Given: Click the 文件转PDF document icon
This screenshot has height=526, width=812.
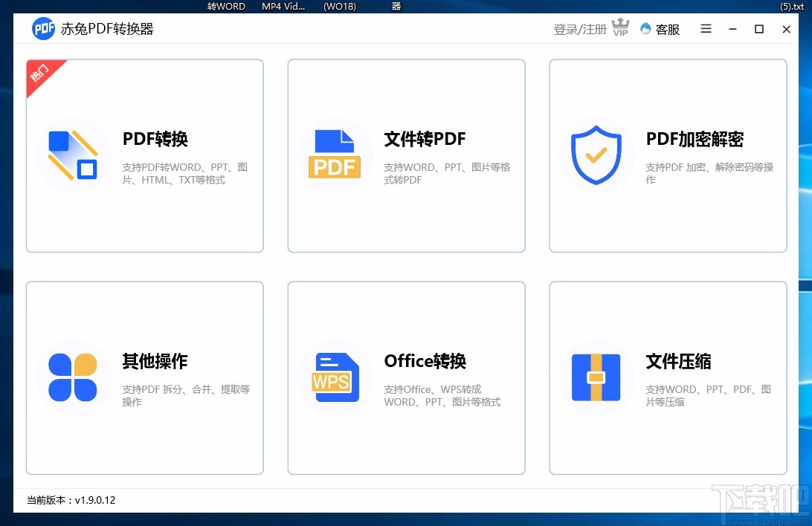Looking at the screenshot, I should pos(335,154).
